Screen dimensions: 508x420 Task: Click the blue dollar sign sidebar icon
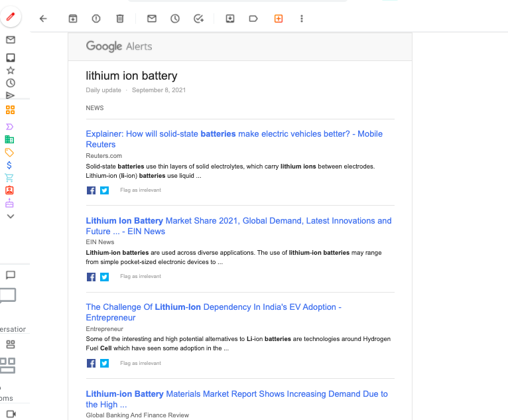click(x=9, y=165)
